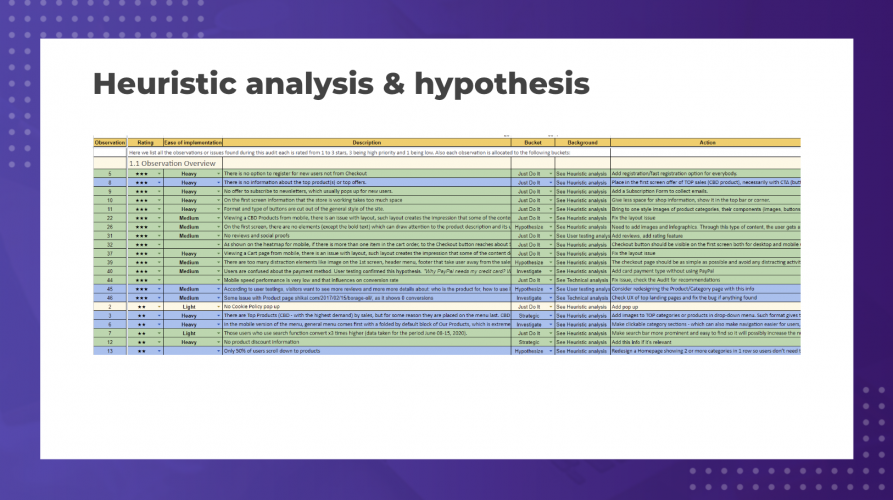Select observation number cell 32
Screen dimensions: 893x500
[110, 245]
